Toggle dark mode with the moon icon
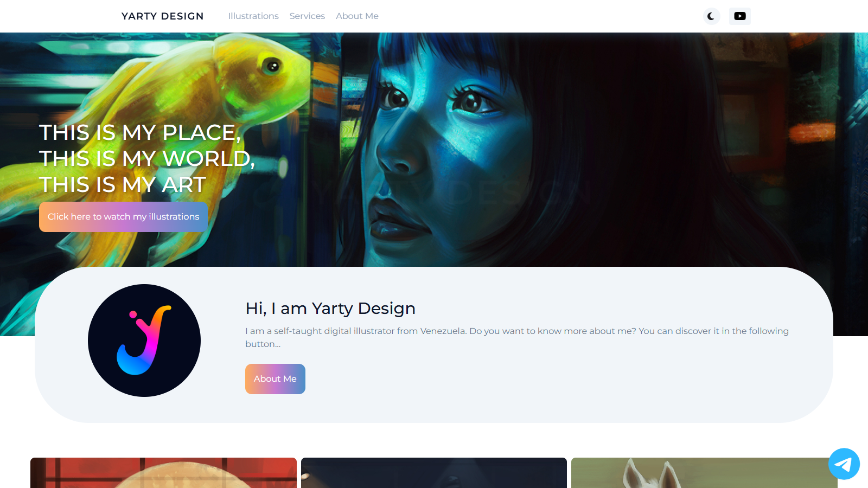 click(x=711, y=16)
